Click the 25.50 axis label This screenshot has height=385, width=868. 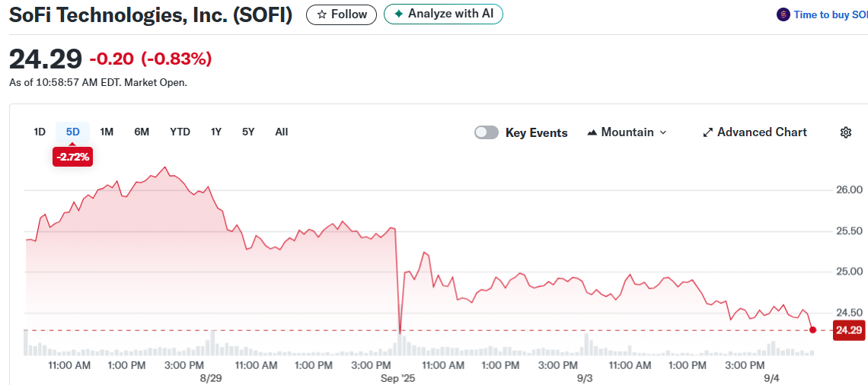point(849,231)
